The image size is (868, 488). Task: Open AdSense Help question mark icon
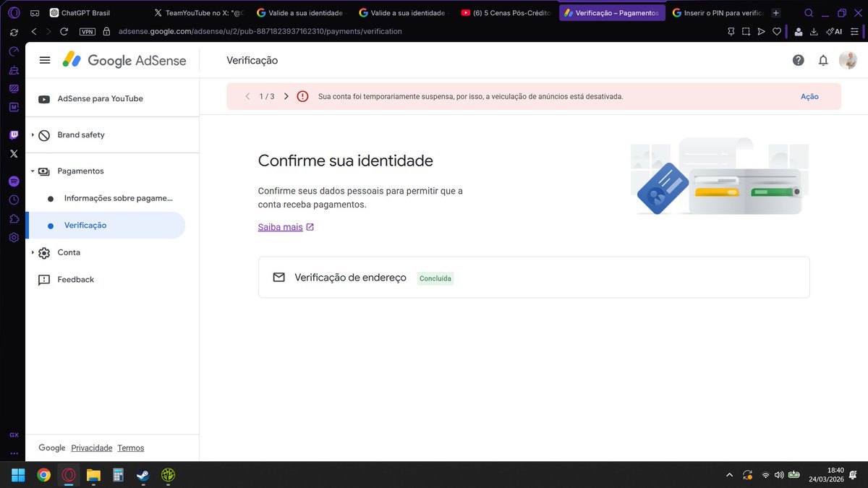tap(798, 60)
